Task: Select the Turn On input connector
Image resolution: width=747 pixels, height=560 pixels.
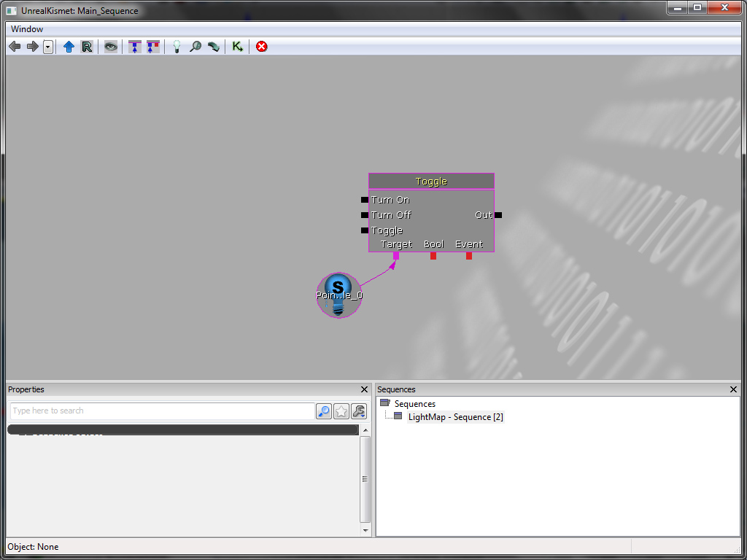Action: pyautogui.click(x=365, y=200)
